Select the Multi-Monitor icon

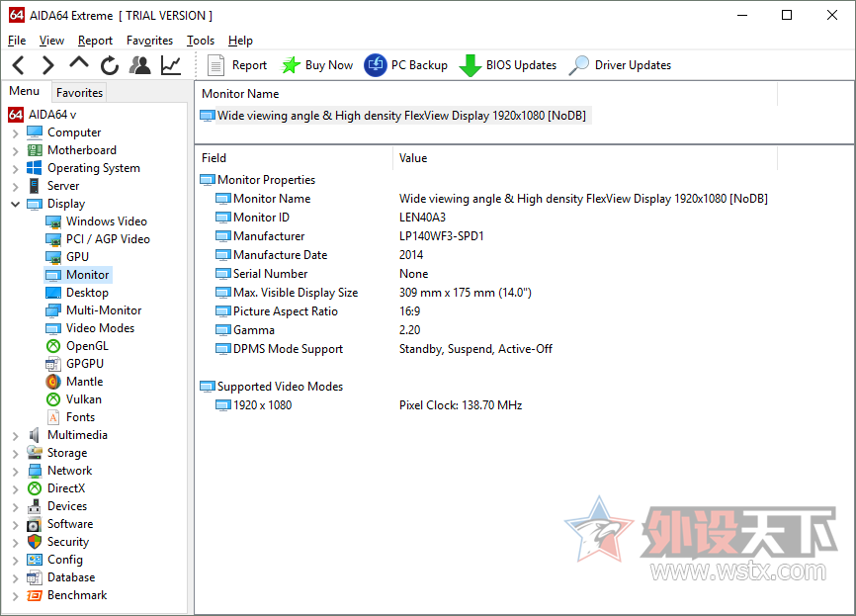[x=53, y=310]
